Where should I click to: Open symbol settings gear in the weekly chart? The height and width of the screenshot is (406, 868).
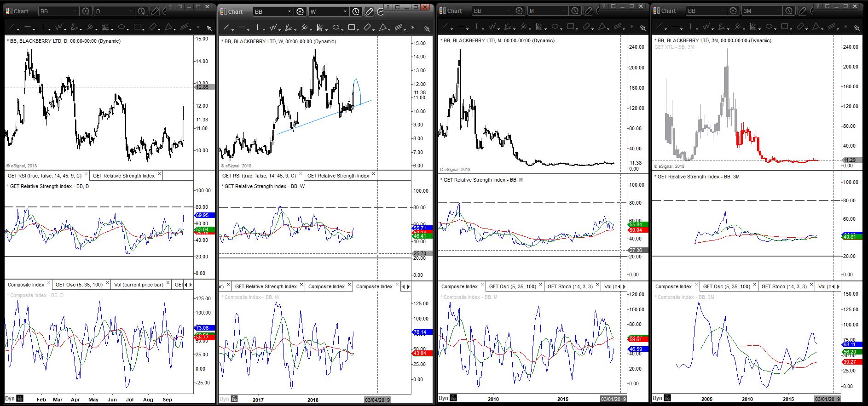(300, 11)
